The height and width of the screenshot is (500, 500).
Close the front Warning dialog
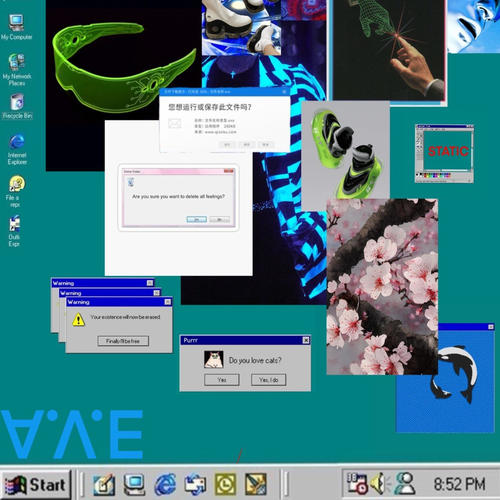pyautogui.click(x=168, y=302)
